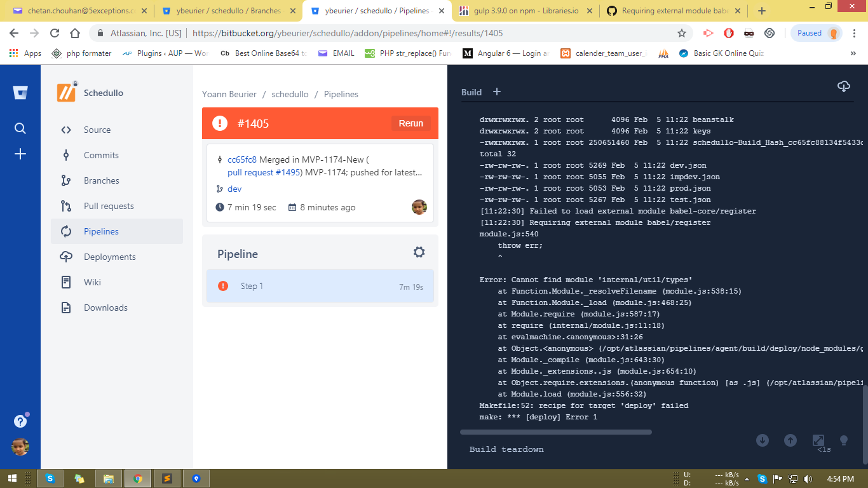Open Downloads in repository navigation

[x=117, y=308]
